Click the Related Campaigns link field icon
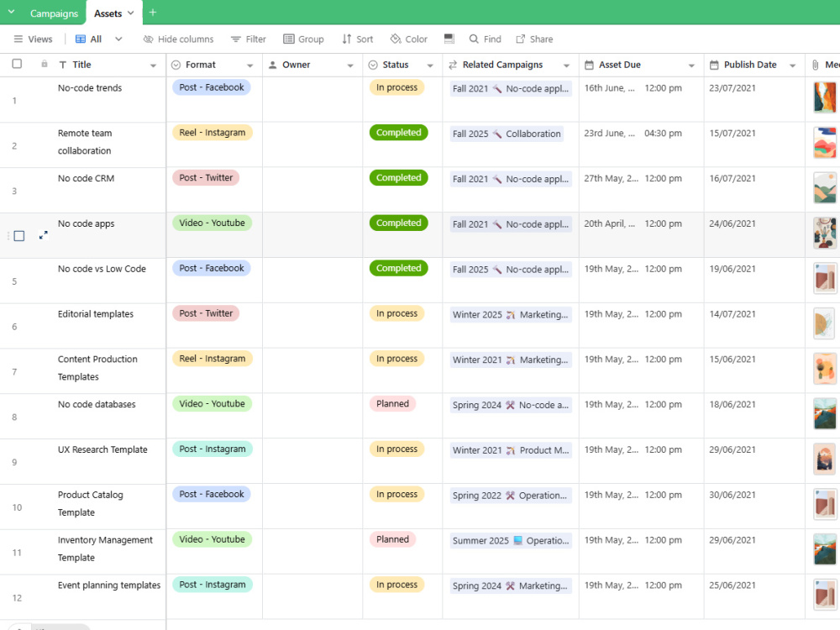Viewport: 840px width, 630px height. (453, 65)
